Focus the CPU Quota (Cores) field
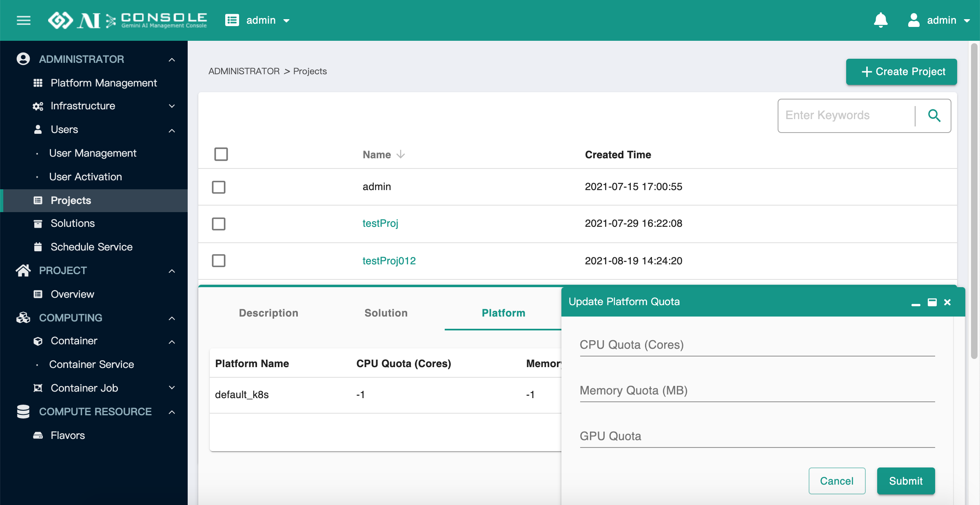 pyautogui.click(x=757, y=345)
